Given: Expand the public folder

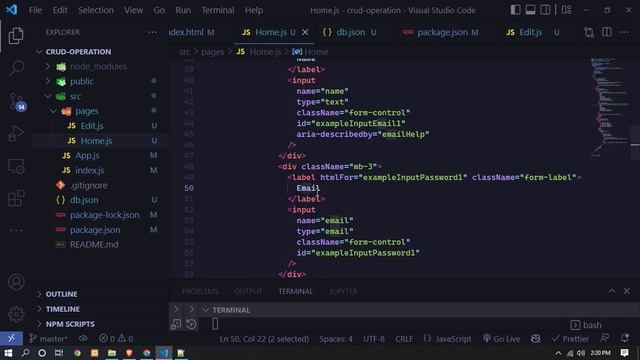Looking at the screenshot, I should (48, 81).
